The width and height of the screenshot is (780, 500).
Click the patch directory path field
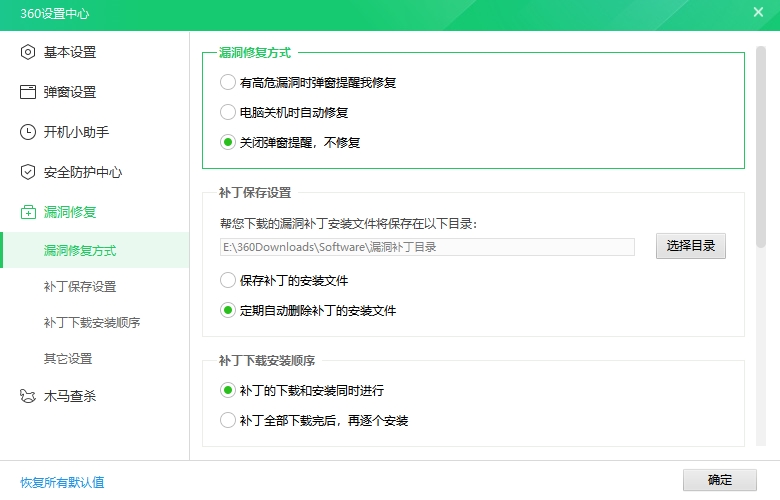click(x=427, y=247)
